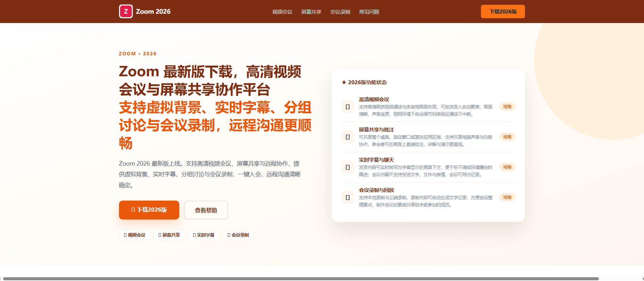Click the description starting 支持高清画质视频通话

pyautogui.click(x=426, y=110)
